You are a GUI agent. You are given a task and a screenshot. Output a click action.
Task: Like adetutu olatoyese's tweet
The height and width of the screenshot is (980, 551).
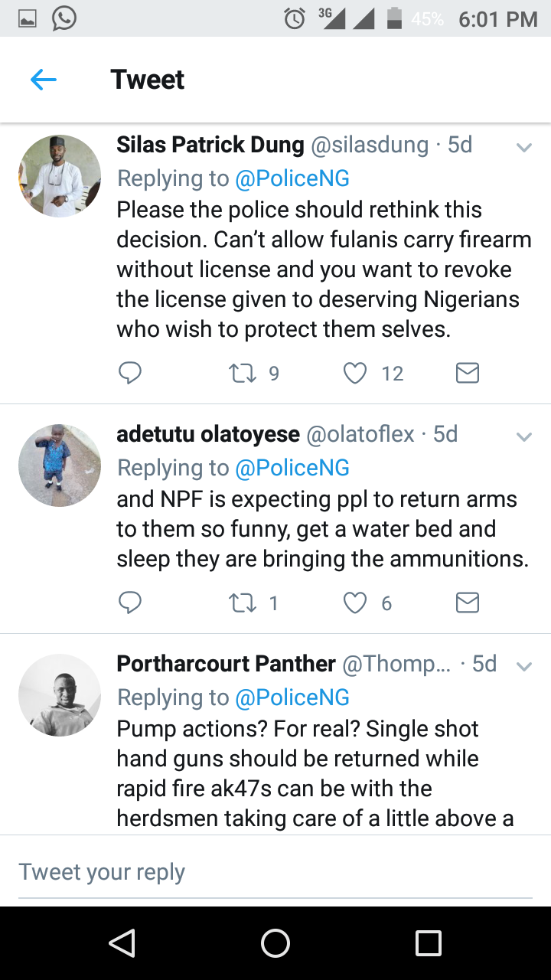(x=354, y=603)
